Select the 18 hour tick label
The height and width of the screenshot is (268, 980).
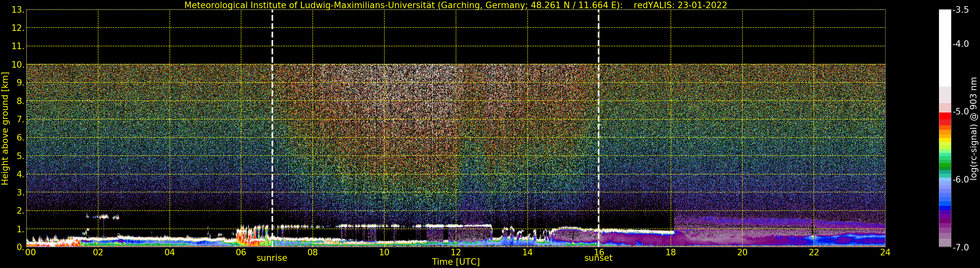[x=671, y=252]
